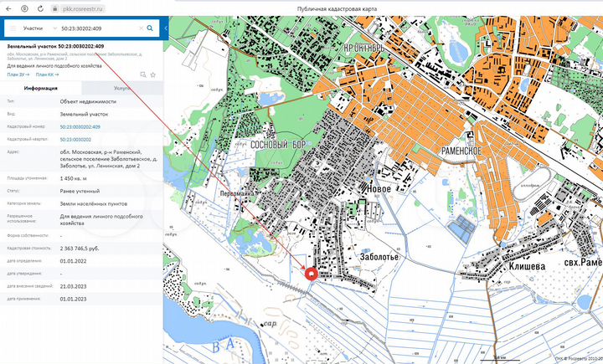Viewport: 603px width, 364px height.
Task: Click the red parcel marker on the map
Action: [311, 274]
